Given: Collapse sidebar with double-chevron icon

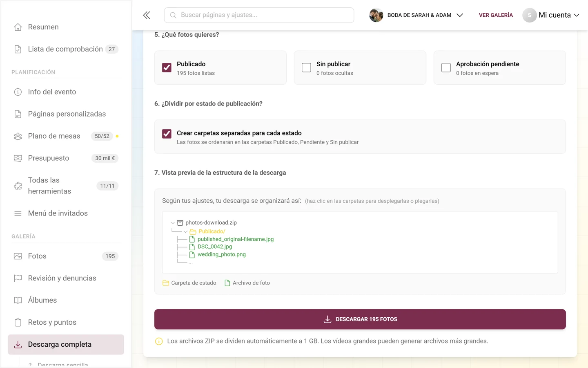Looking at the screenshot, I should (x=147, y=15).
